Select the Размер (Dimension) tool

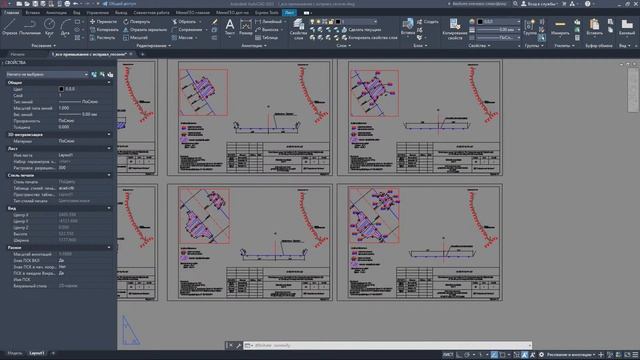click(246, 27)
